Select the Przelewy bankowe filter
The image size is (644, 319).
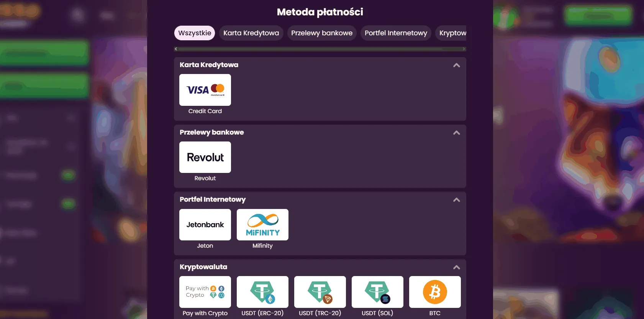pos(321,33)
